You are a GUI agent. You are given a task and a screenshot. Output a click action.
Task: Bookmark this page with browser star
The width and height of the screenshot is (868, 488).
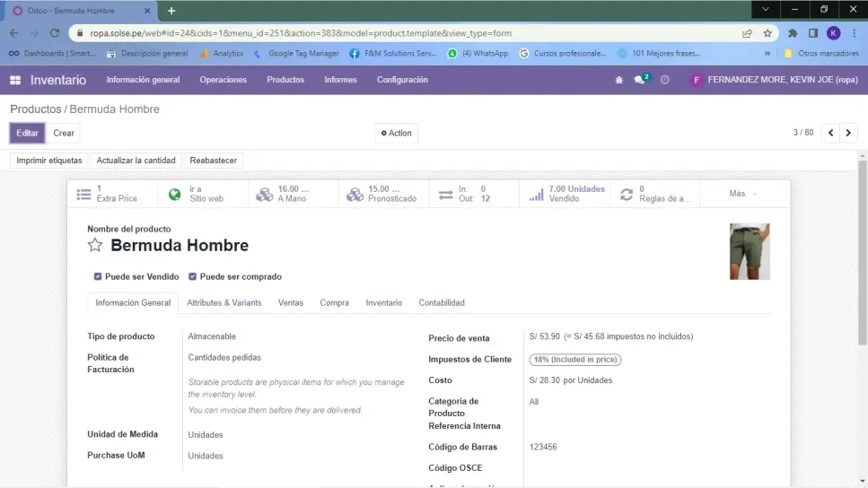[767, 33]
